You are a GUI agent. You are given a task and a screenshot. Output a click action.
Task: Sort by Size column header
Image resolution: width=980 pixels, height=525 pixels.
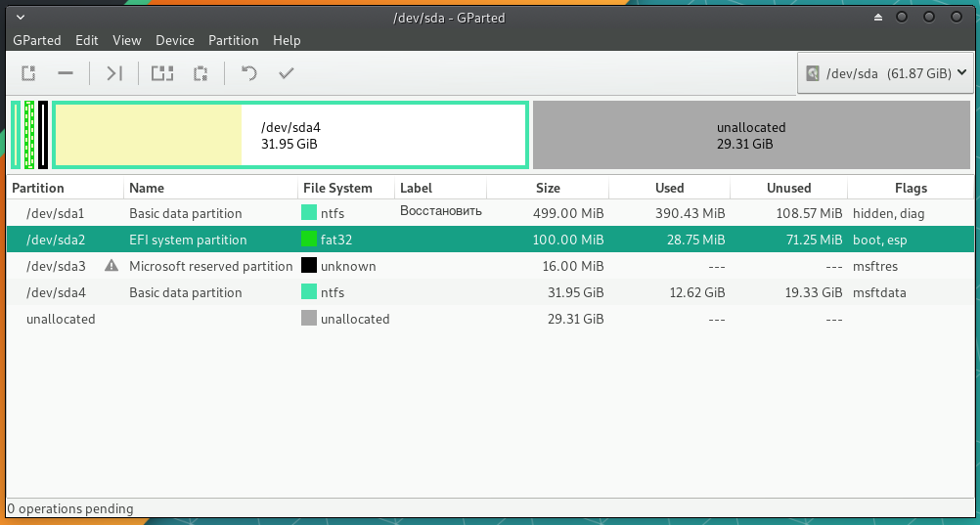coord(548,188)
